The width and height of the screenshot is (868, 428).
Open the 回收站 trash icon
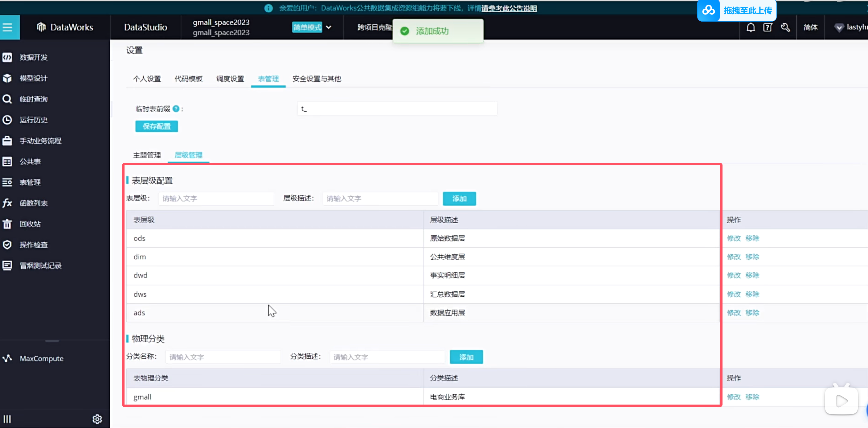(7, 224)
